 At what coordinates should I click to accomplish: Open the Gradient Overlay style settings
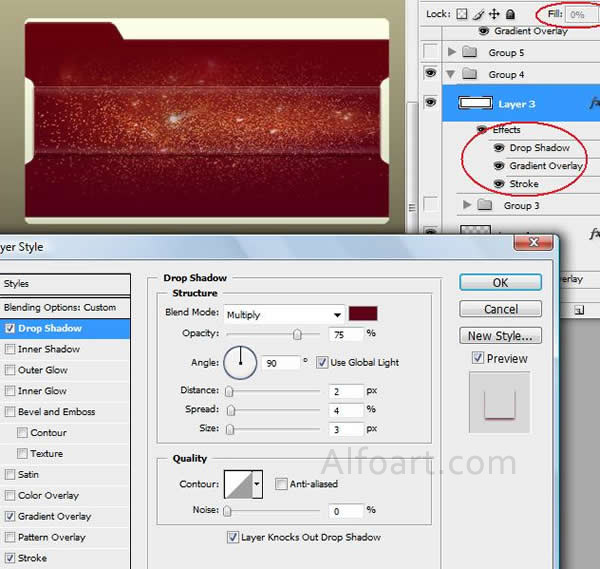coord(54,516)
